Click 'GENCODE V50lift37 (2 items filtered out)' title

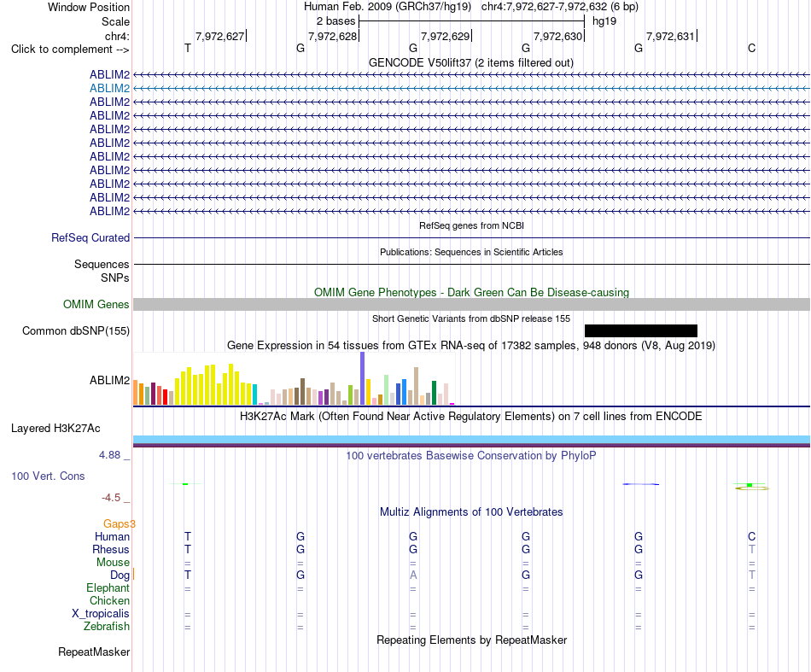[470, 62]
